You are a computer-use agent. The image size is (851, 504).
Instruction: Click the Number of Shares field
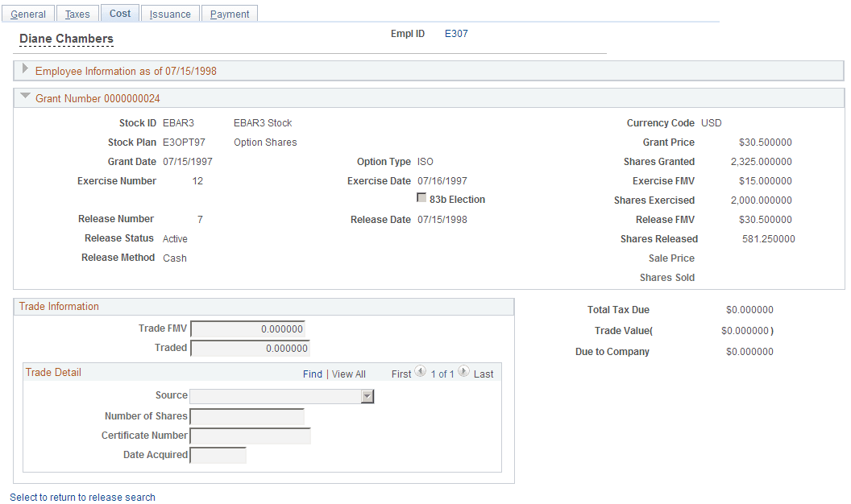point(247,416)
